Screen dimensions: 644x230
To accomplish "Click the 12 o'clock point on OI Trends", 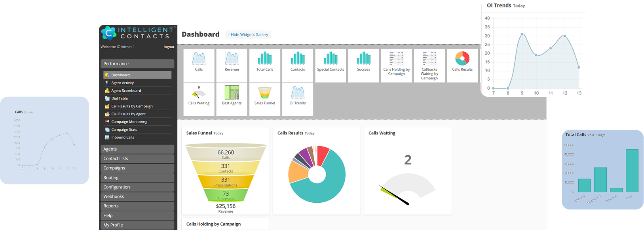I will [x=564, y=36].
